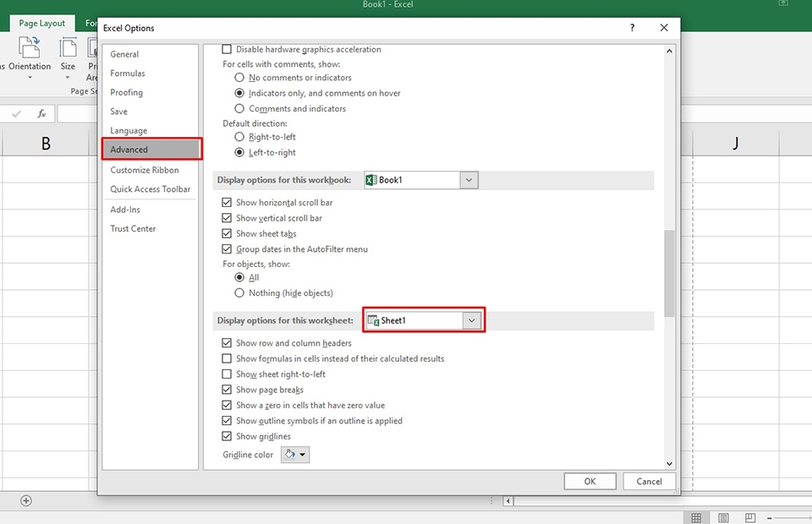Open the General options category

pos(151,54)
